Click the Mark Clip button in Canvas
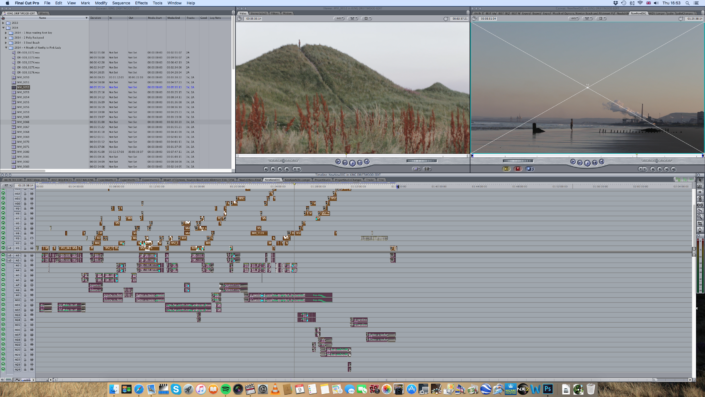Screen dimensions: 705x397 click(x=667, y=169)
